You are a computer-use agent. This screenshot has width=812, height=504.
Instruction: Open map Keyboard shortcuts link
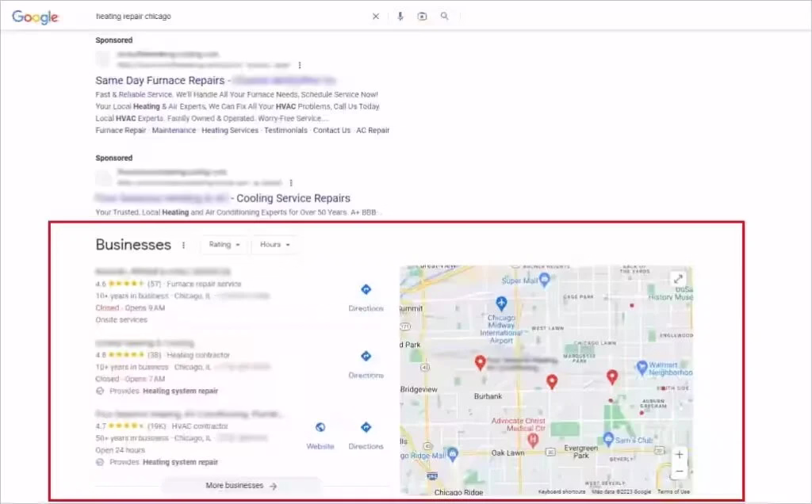tap(562, 491)
